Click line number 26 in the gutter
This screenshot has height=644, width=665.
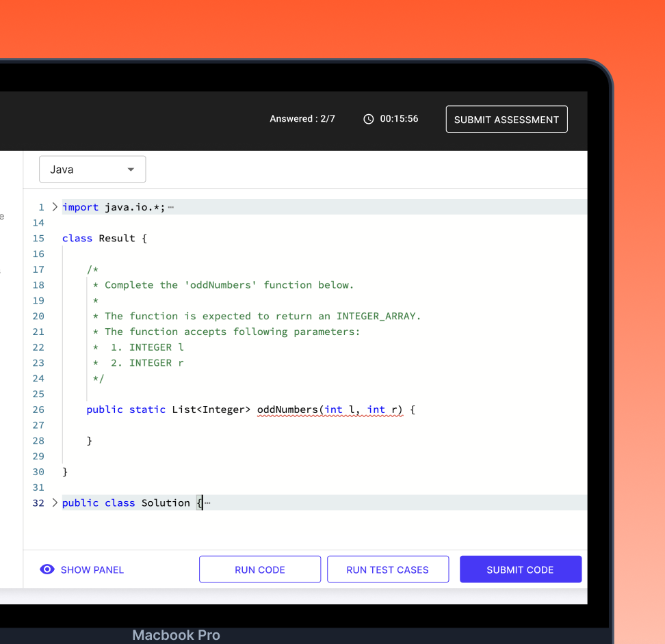[x=38, y=410]
